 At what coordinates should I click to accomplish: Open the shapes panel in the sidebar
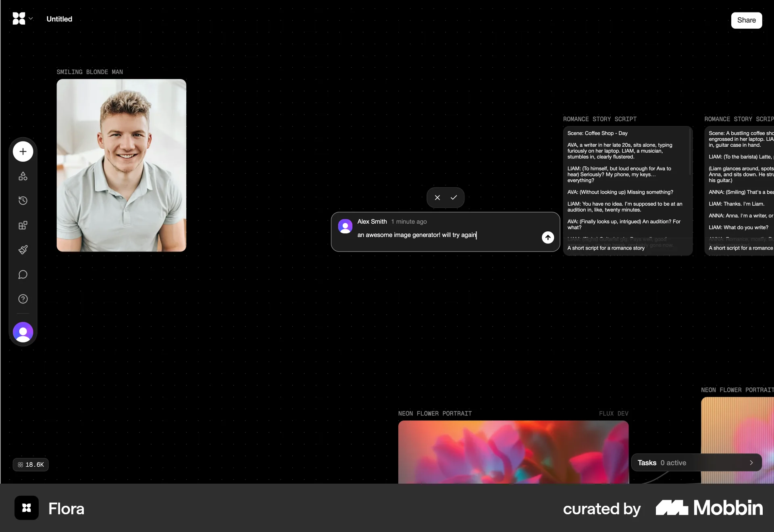[x=23, y=176]
